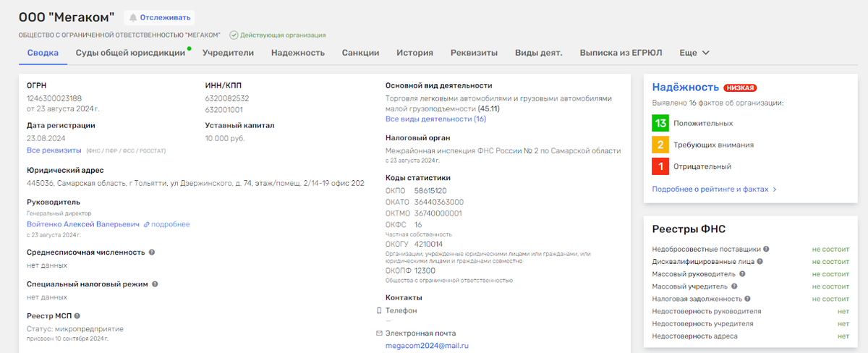Screen dimensions: 868x353
Task: Open director link Войтенко Алексей Валерьевич
Action: pyautogui.click(x=83, y=225)
